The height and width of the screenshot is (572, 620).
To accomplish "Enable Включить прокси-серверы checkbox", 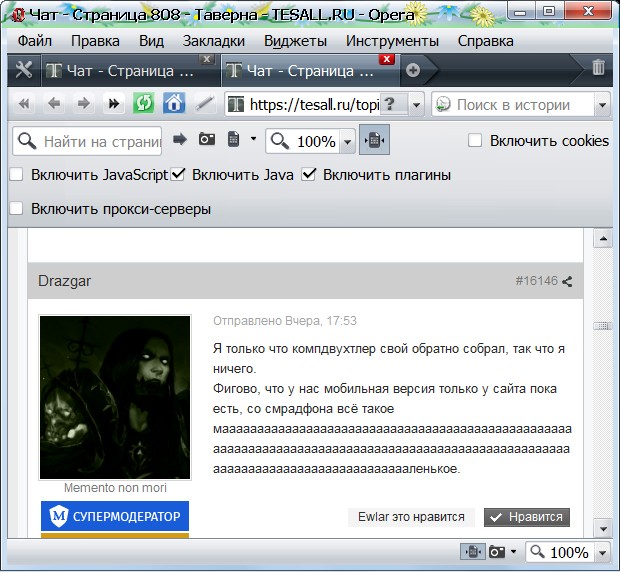I will (16, 208).
